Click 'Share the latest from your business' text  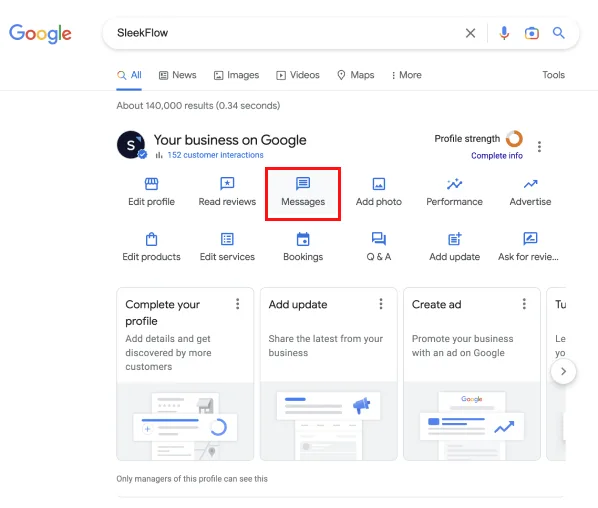(x=325, y=346)
